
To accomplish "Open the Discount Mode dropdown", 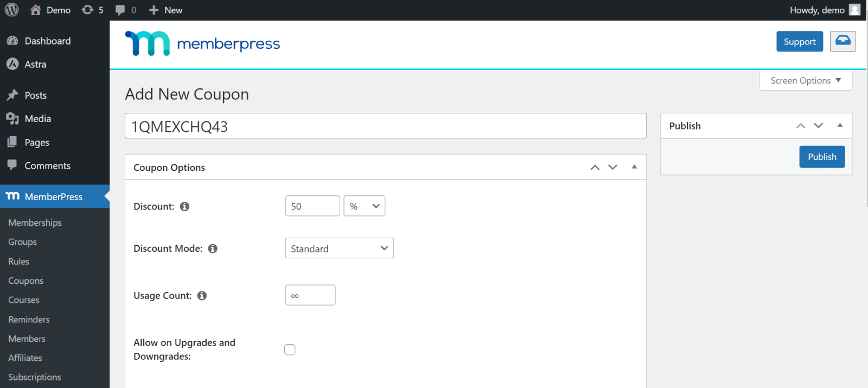I will pyautogui.click(x=339, y=248).
